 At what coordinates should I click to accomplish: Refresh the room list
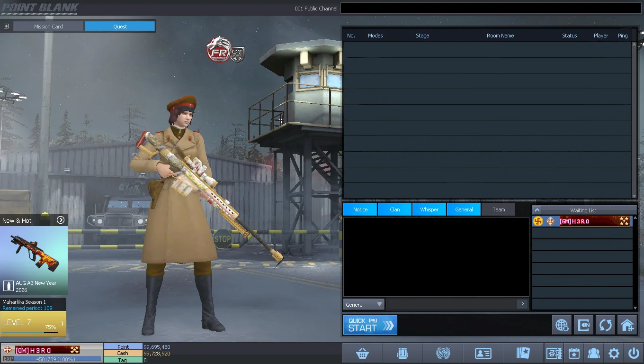point(606,325)
